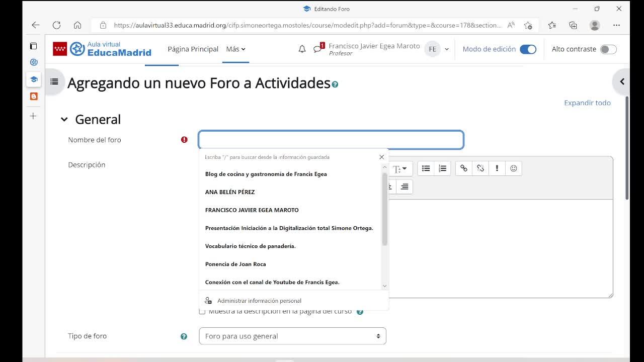
Task: Open Administrar información personal
Action: tap(259, 301)
